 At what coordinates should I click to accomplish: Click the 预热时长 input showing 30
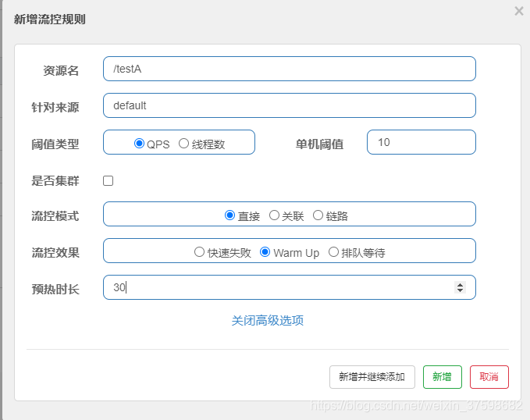pos(290,287)
